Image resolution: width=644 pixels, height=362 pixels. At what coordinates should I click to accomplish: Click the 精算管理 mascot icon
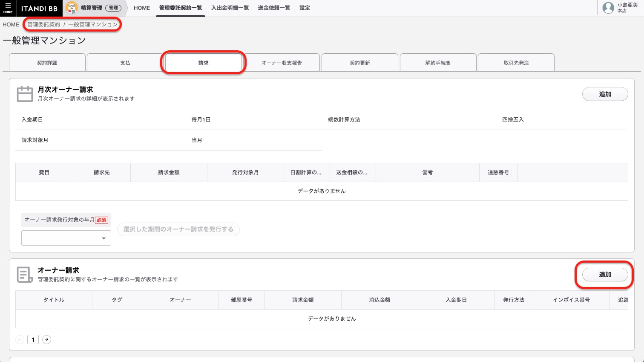72,8
